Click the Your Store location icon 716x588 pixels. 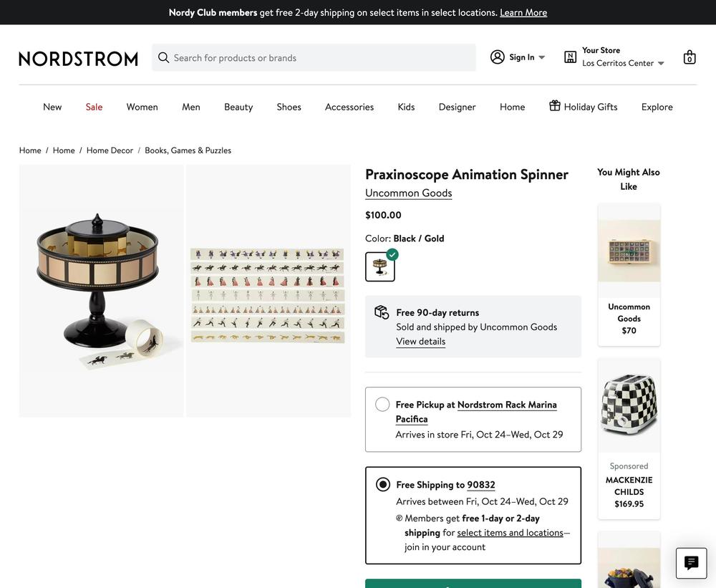[x=571, y=57]
